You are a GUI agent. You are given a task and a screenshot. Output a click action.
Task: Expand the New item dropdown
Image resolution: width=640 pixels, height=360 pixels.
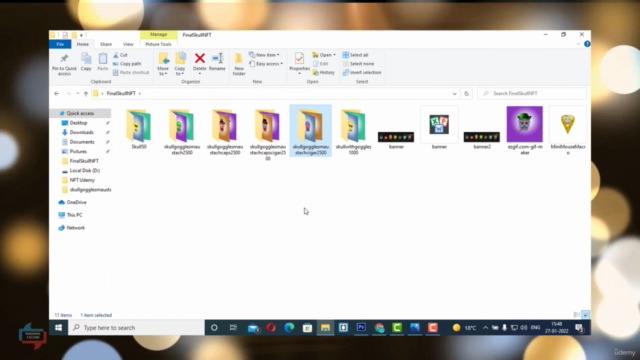(264, 55)
